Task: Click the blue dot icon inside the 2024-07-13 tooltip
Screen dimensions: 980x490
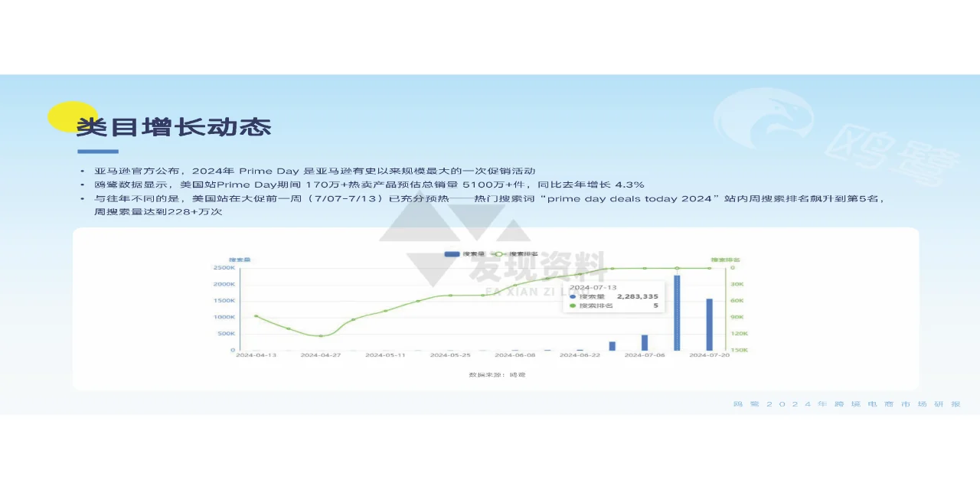Action: 572,296
